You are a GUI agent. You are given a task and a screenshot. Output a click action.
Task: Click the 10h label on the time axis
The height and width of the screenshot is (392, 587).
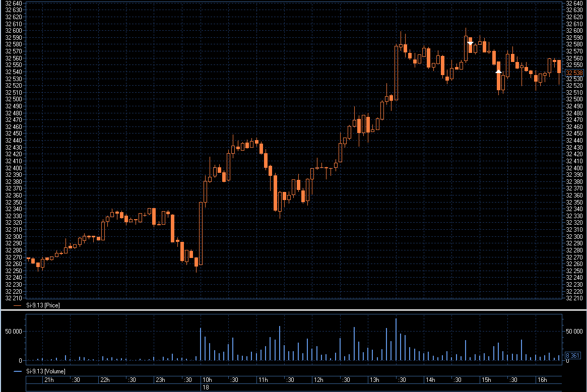tap(207, 379)
